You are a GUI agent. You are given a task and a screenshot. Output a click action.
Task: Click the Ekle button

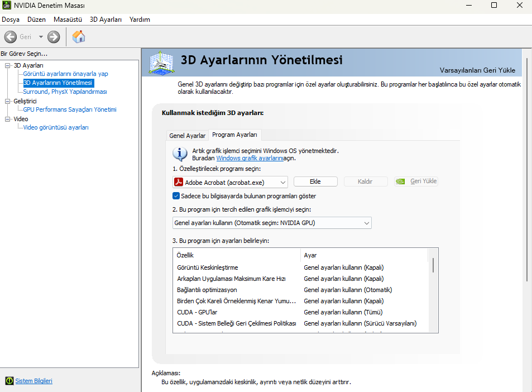pos(315,181)
